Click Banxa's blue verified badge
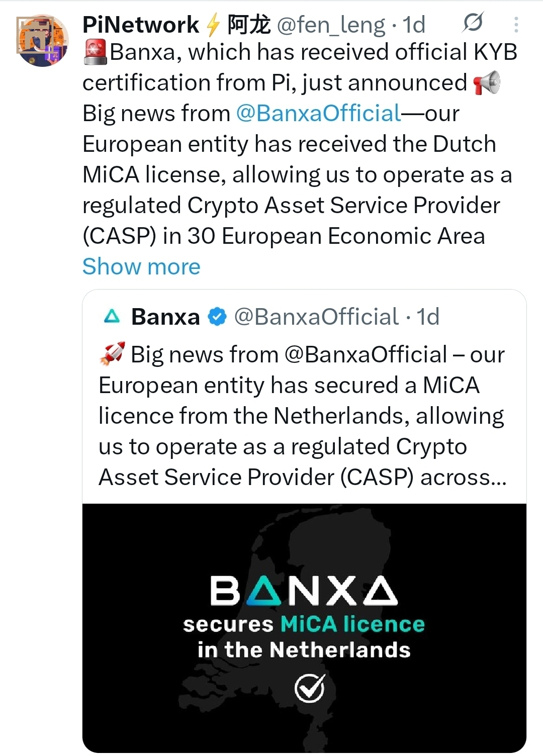The width and height of the screenshot is (543, 756). (x=217, y=317)
